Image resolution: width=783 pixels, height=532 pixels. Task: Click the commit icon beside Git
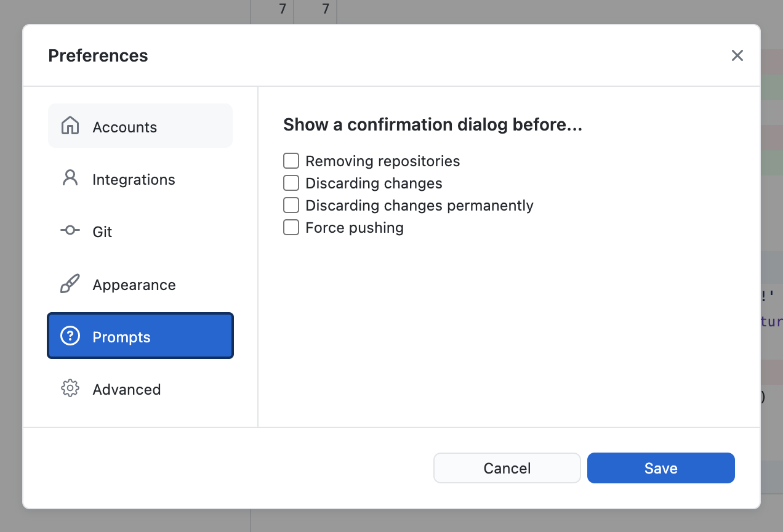(x=70, y=231)
